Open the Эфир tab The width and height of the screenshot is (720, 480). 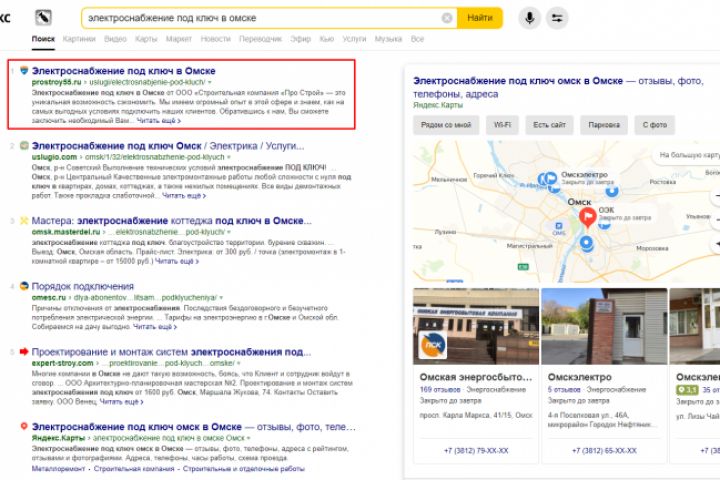point(300,39)
